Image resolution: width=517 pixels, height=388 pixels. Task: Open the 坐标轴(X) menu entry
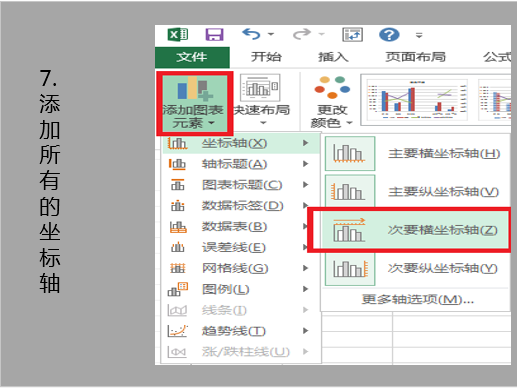(240, 143)
